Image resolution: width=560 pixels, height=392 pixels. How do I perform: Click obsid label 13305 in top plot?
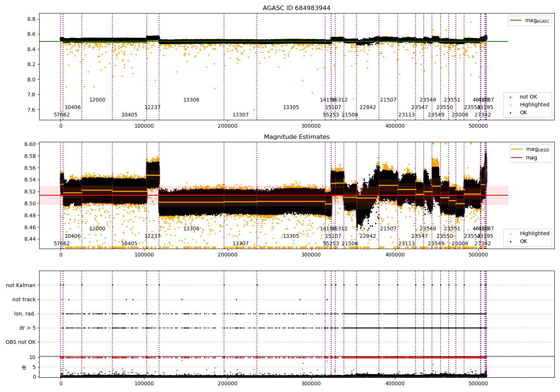tap(291, 108)
